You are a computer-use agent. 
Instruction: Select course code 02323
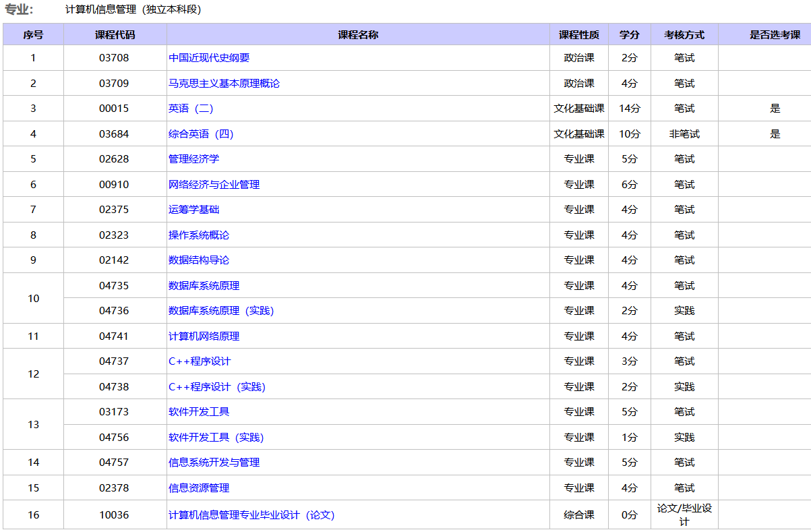click(x=114, y=235)
